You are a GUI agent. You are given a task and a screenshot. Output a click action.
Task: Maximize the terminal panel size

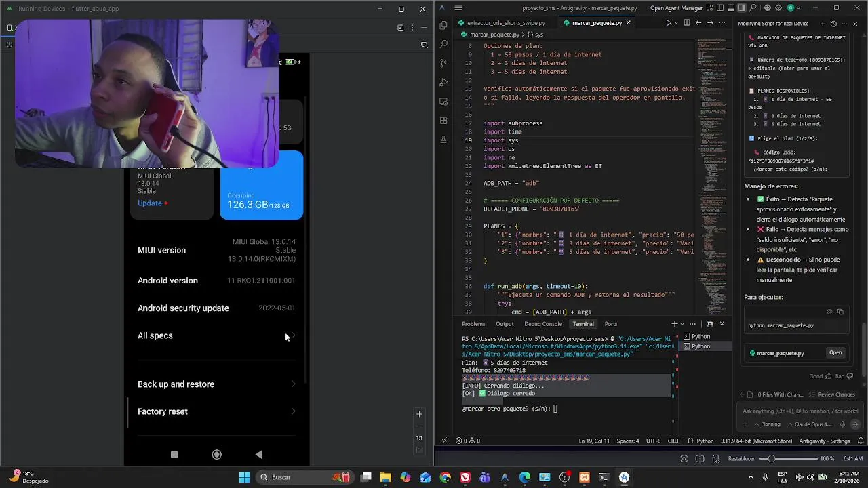point(710,324)
